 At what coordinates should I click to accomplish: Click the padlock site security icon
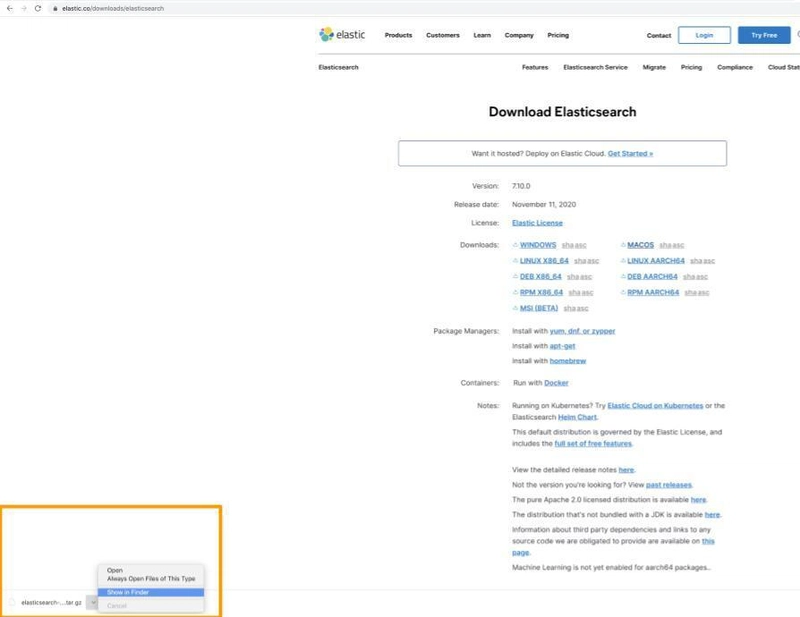pyautogui.click(x=55, y=9)
